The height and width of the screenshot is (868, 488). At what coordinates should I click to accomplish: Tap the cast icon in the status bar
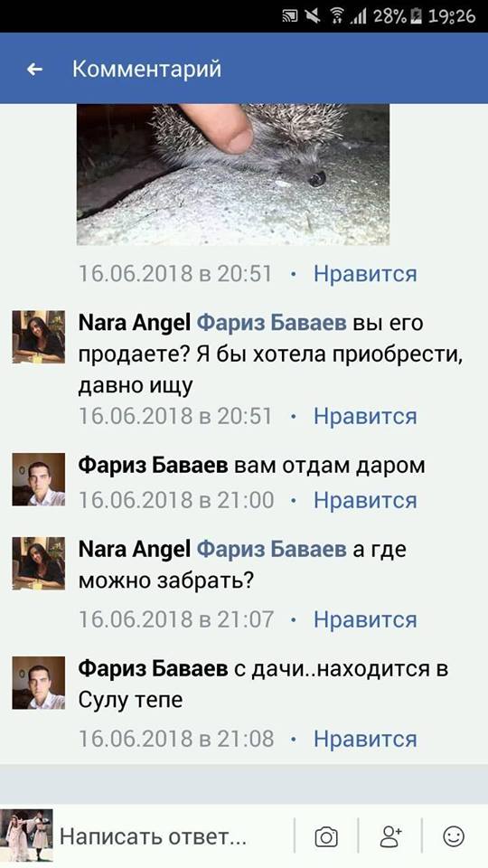pyautogui.click(x=290, y=16)
